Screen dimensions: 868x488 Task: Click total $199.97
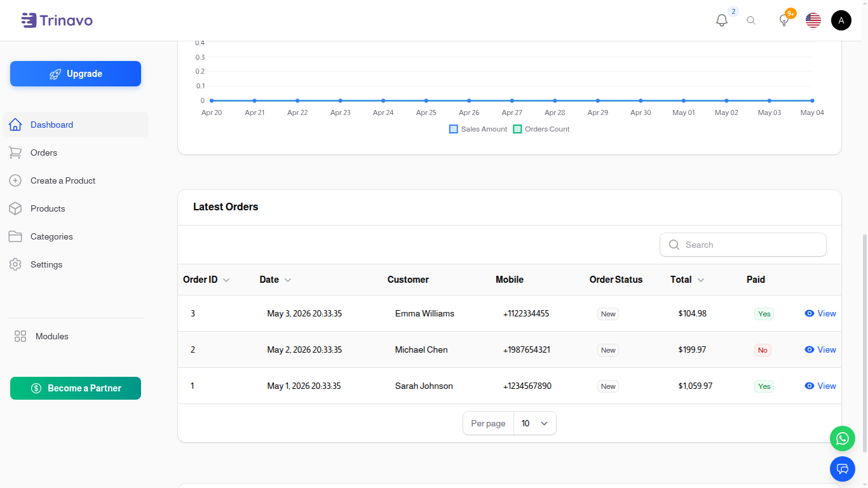pyautogui.click(x=692, y=349)
